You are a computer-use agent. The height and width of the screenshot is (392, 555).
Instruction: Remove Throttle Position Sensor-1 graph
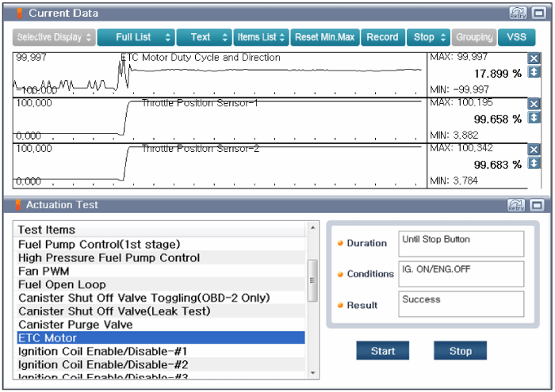click(534, 104)
